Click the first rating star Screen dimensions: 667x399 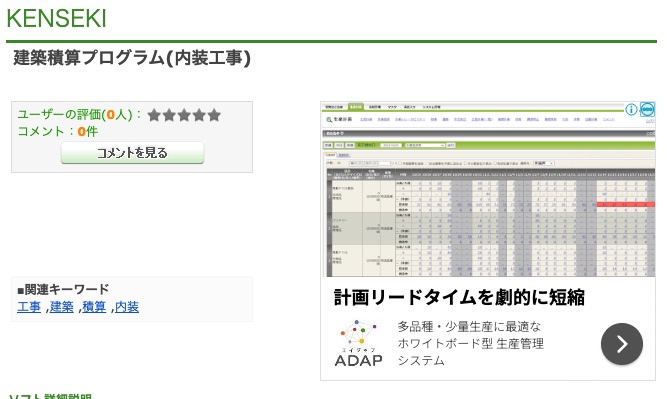154,115
